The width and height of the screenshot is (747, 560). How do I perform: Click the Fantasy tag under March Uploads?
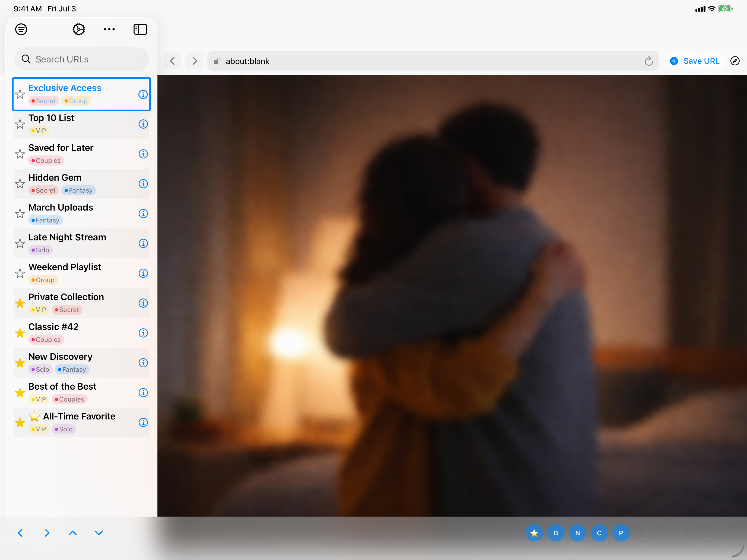(x=45, y=220)
